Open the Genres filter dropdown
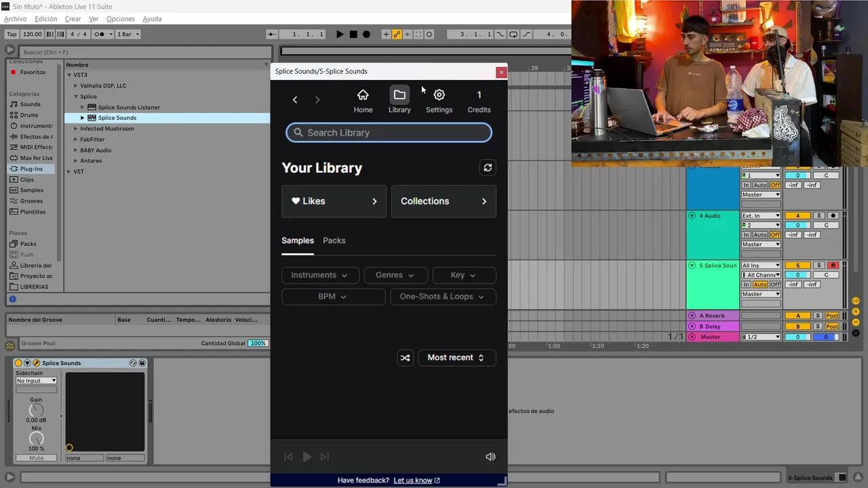The image size is (868, 488). 396,275
